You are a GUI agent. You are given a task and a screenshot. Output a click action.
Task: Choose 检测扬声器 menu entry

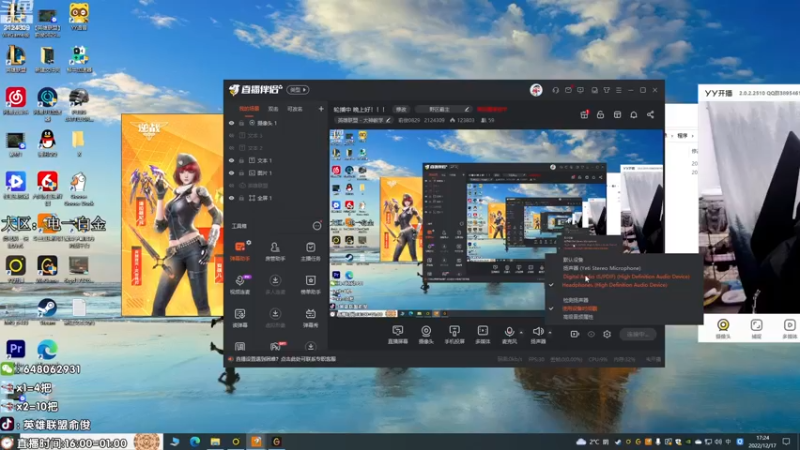coord(576,300)
